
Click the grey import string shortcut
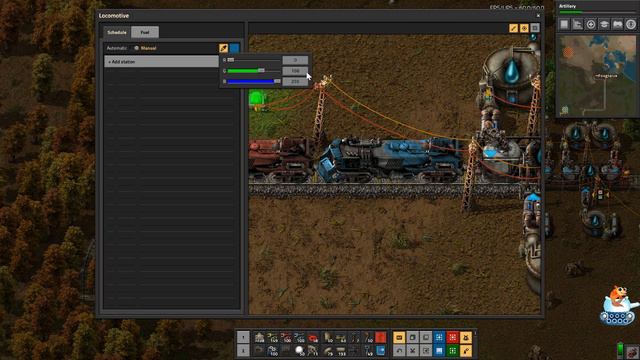[426, 351]
